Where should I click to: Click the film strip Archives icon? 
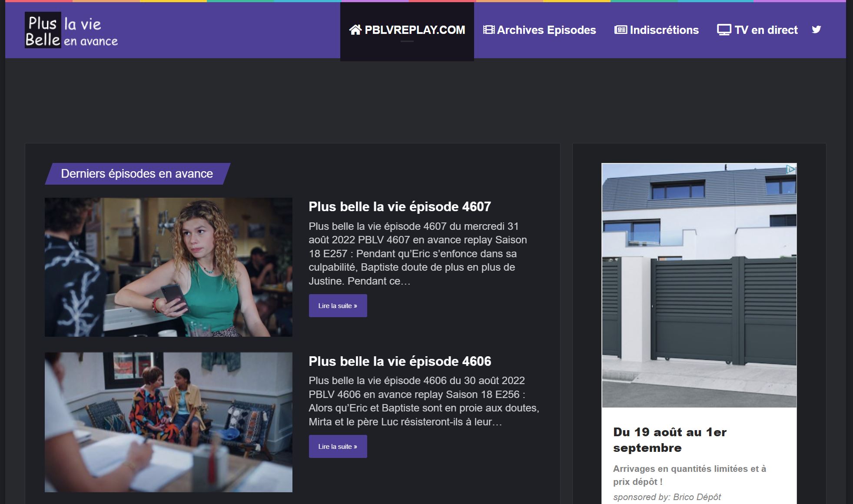tap(489, 30)
